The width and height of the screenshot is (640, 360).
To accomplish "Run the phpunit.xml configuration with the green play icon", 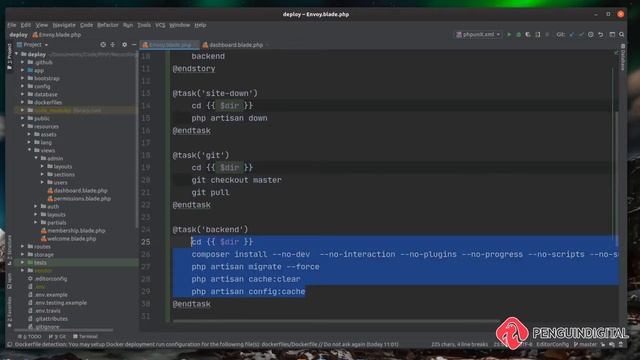I will point(509,35).
